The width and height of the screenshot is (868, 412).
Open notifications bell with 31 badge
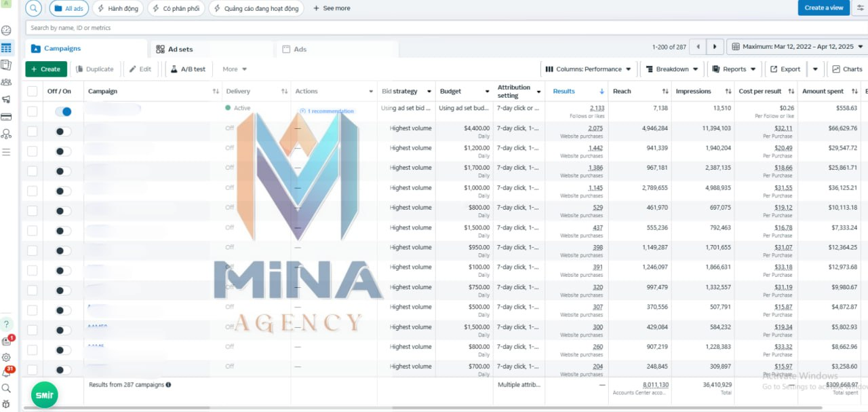pyautogui.click(x=7, y=372)
